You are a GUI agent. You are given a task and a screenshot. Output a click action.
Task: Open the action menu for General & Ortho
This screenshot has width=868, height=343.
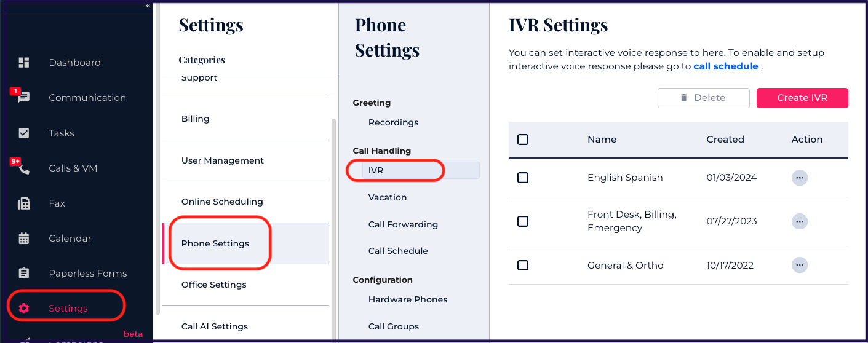click(799, 266)
